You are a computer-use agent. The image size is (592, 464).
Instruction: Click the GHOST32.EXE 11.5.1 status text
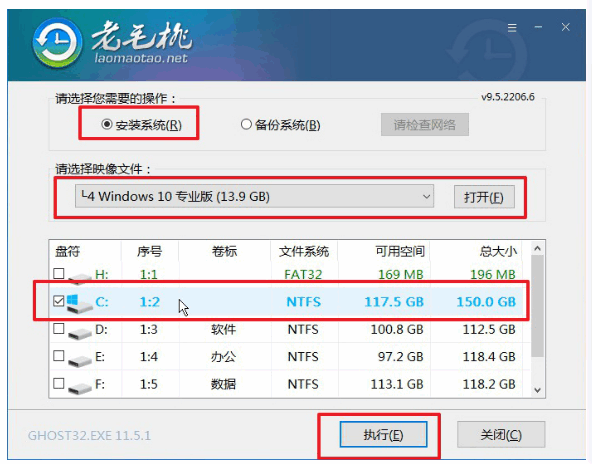click(89, 436)
